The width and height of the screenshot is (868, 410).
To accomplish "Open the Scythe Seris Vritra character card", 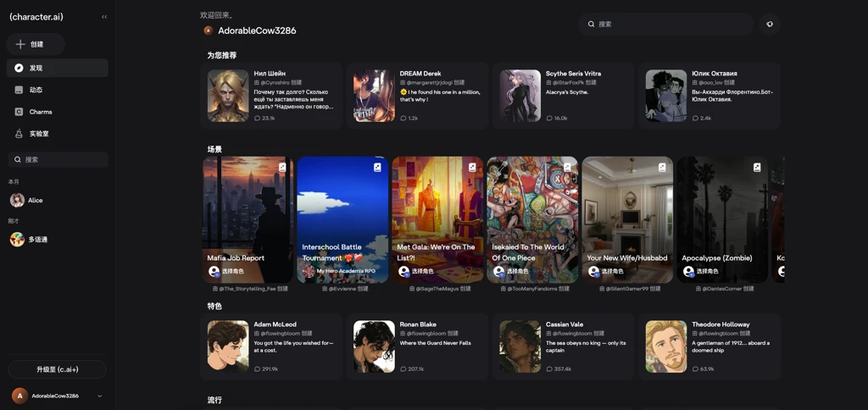I will [x=564, y=96].
